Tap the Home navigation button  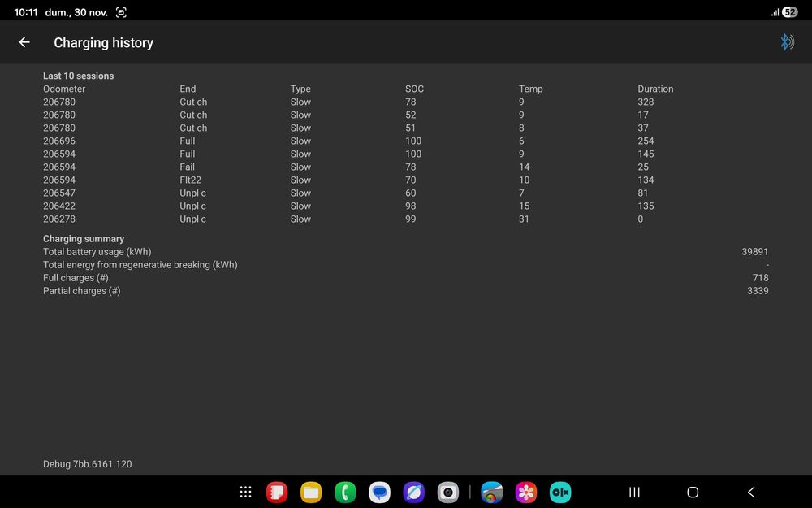[x=693, y=492]
